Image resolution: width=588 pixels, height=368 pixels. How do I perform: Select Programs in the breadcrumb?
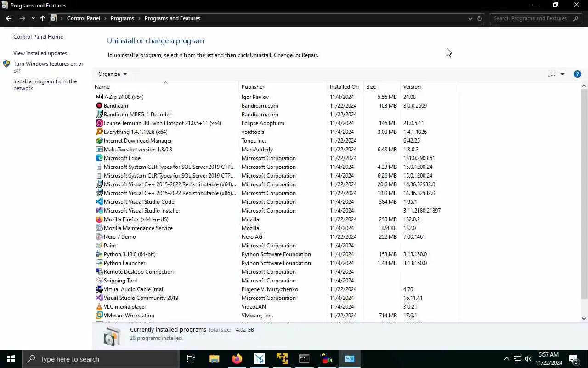pos(122,18)
